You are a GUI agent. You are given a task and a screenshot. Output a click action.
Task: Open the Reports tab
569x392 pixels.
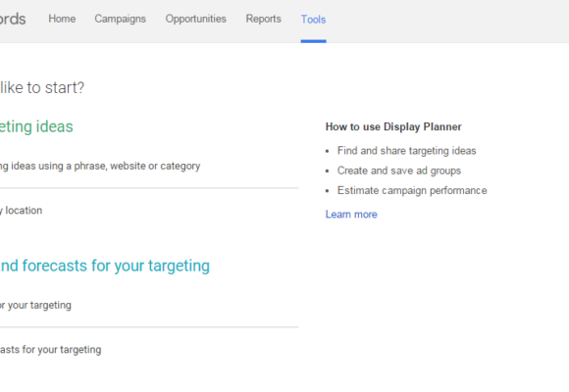pos(264,19)
